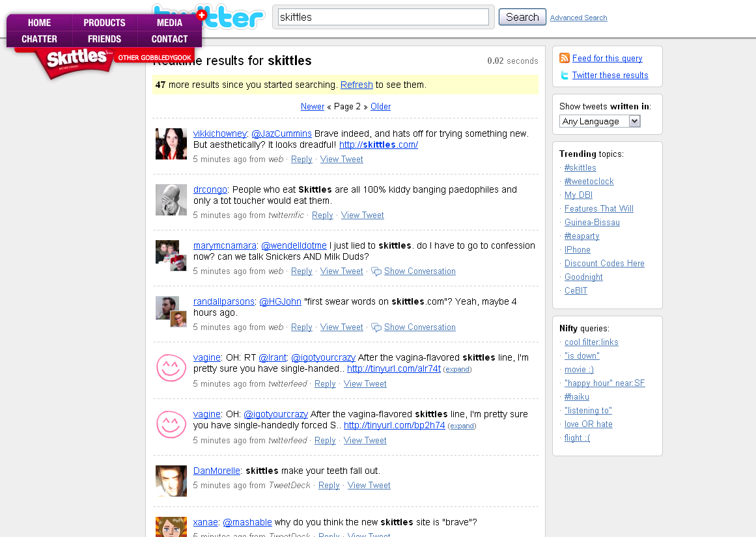The height and width of the screenshot is (537, 756).
Task: Open the #skittles trending topic
Action: coord(580,168)
